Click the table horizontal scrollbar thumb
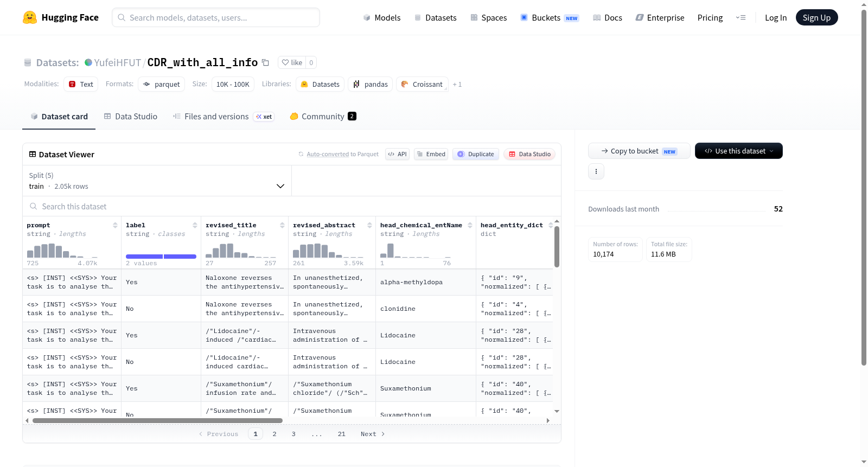This screenshot has height=467, width=868. tap(157, 420)
